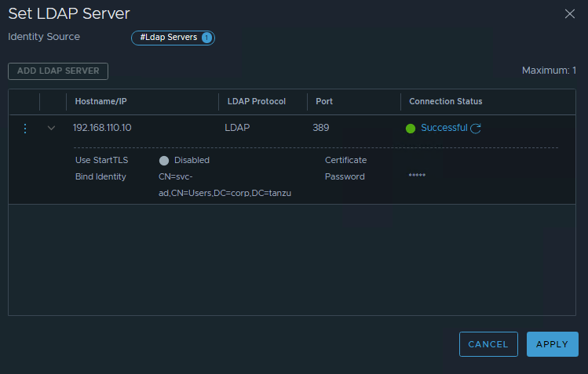Click the green connection status indicator
This screenshot has width=588, height=374.
(x=411, y=129)
